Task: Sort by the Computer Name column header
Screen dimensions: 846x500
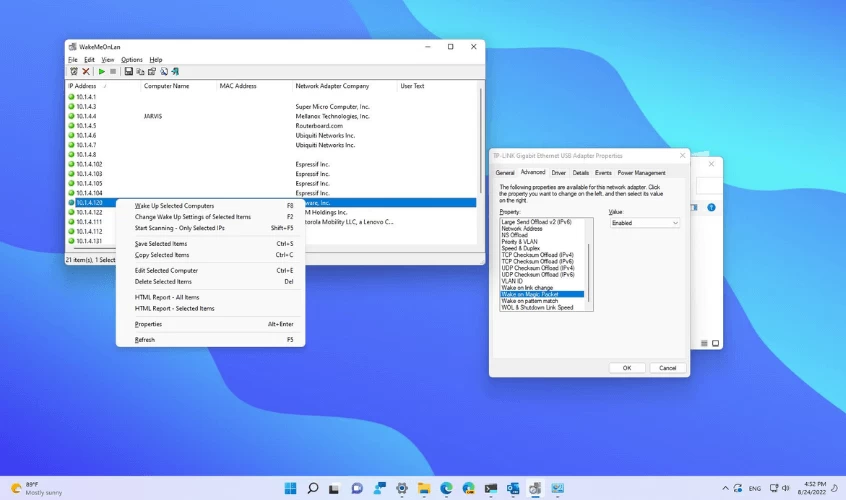Action: 179,86
